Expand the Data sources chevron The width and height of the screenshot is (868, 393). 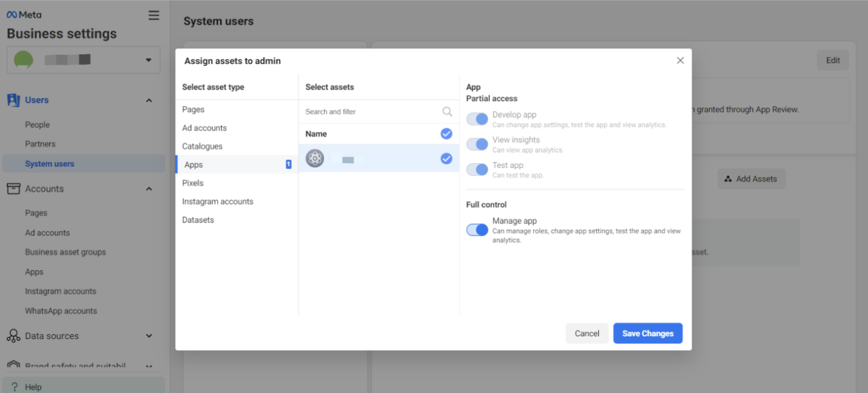pyautogui.click(x=149, y=336)
